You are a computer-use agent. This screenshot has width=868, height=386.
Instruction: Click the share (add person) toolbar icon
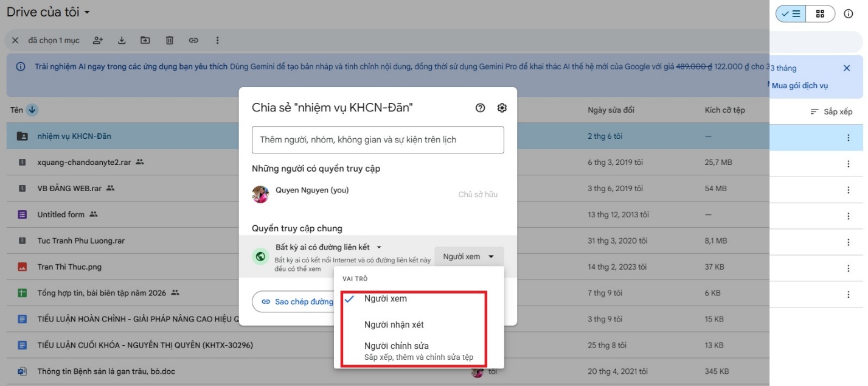[x=98, y=40]
